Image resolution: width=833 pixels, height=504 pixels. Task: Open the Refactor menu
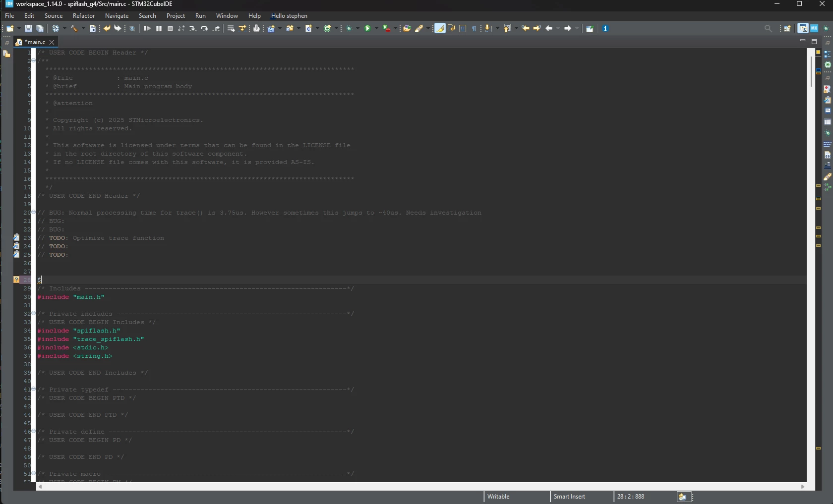(x=84, y=16)
